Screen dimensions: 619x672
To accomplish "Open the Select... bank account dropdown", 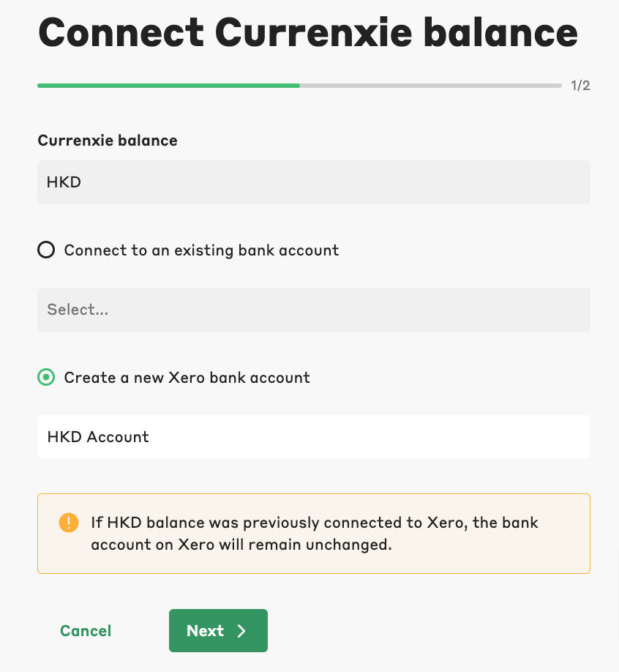I will pos(313,310).
